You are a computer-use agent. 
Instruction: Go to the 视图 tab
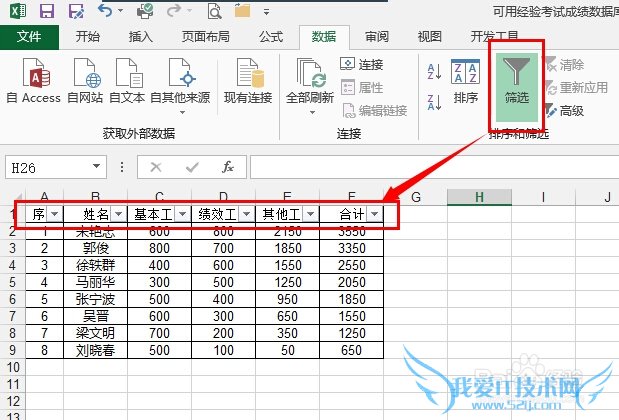click(430, 37)
